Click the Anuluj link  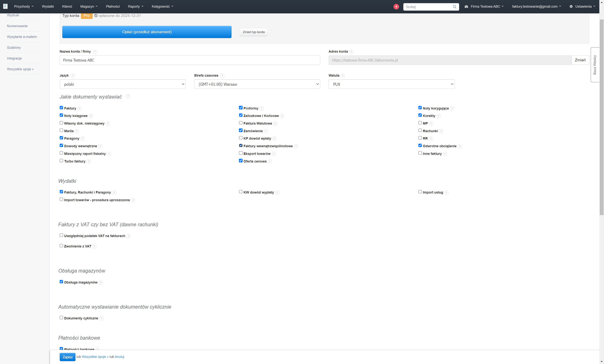click(119, 357)
